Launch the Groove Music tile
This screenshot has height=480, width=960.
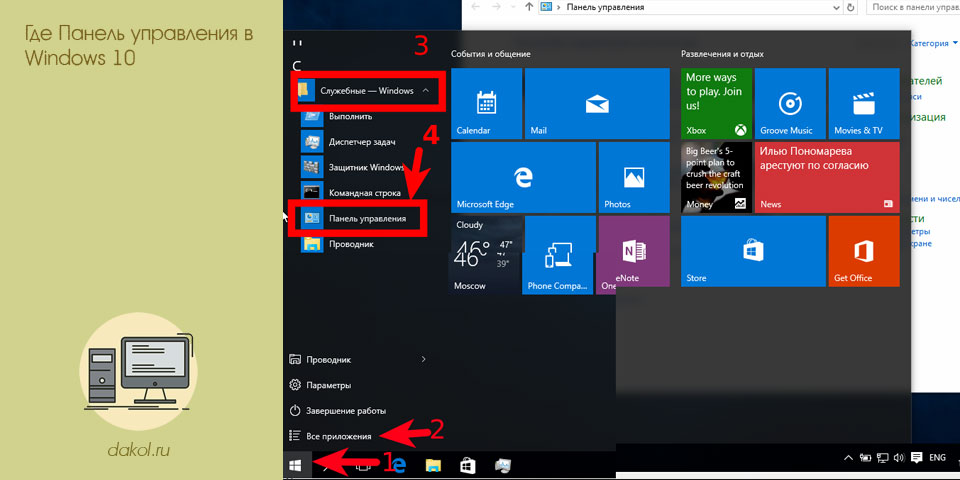point(790,103)
